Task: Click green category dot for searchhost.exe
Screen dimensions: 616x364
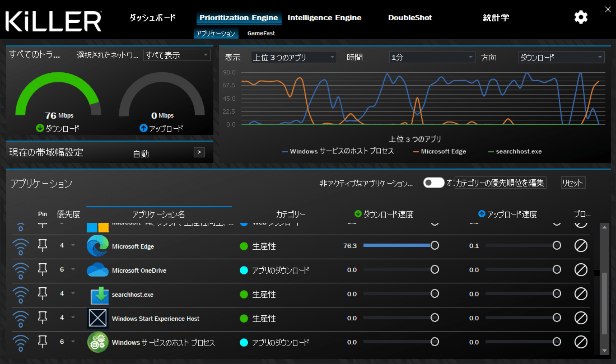Action: pos(244,294)
